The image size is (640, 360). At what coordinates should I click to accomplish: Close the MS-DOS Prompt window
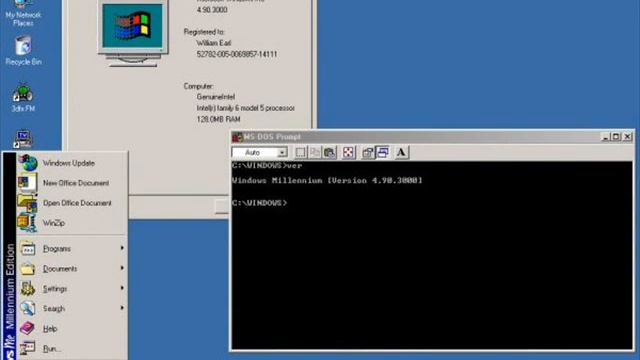[x=627, y=137]
